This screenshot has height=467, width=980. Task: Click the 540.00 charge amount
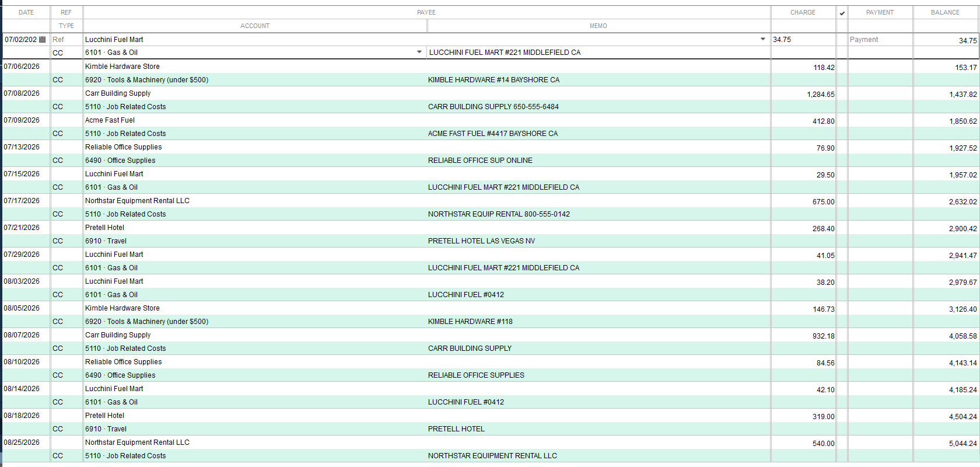[824, 444]
